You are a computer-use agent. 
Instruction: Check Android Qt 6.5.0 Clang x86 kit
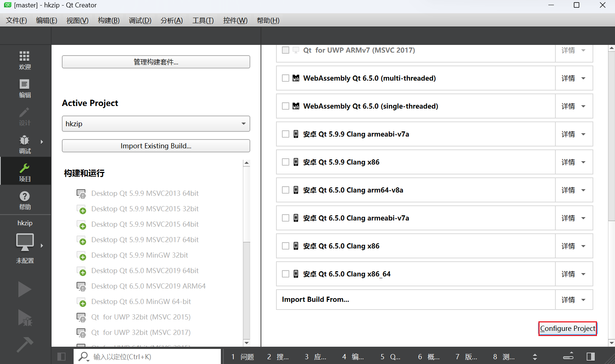click(x=286, y=246)
